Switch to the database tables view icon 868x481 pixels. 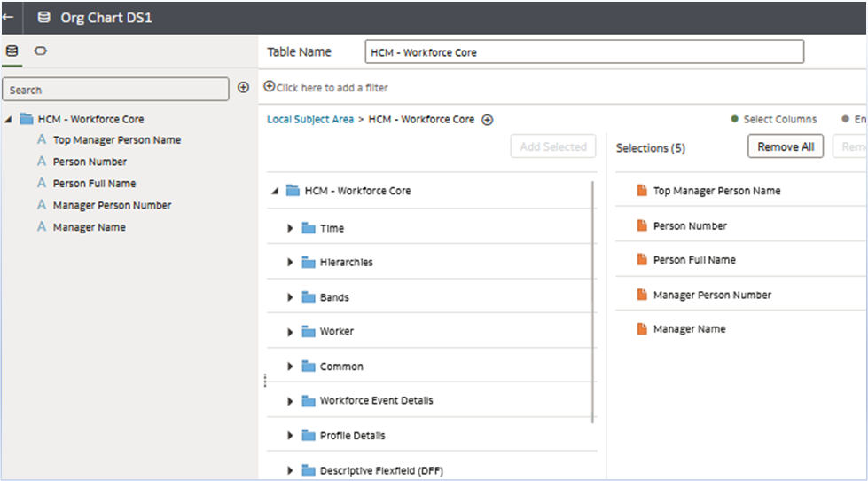coord(12,51)
